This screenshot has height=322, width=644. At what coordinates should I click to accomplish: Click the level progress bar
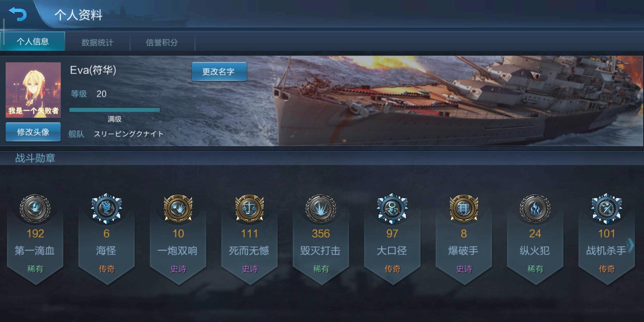115,110
